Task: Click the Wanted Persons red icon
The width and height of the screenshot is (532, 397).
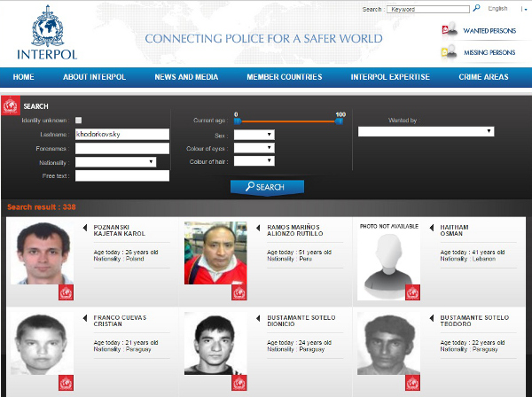Action: [449, 31]
